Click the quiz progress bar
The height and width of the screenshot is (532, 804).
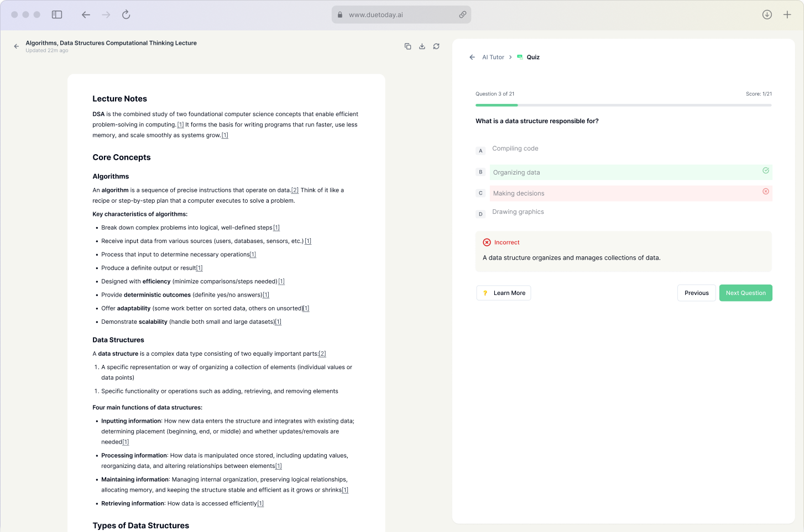click(623, 105)
